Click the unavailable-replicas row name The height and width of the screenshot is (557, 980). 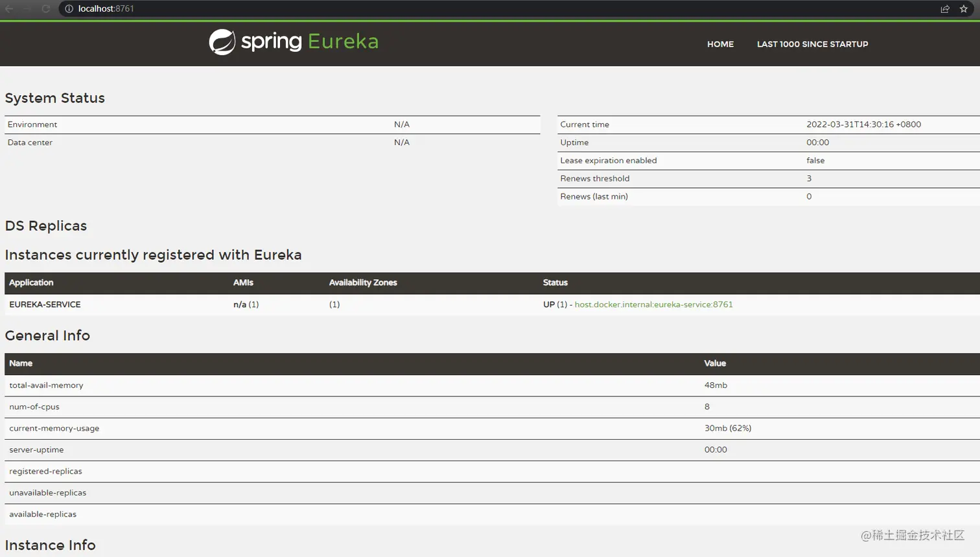47,493
